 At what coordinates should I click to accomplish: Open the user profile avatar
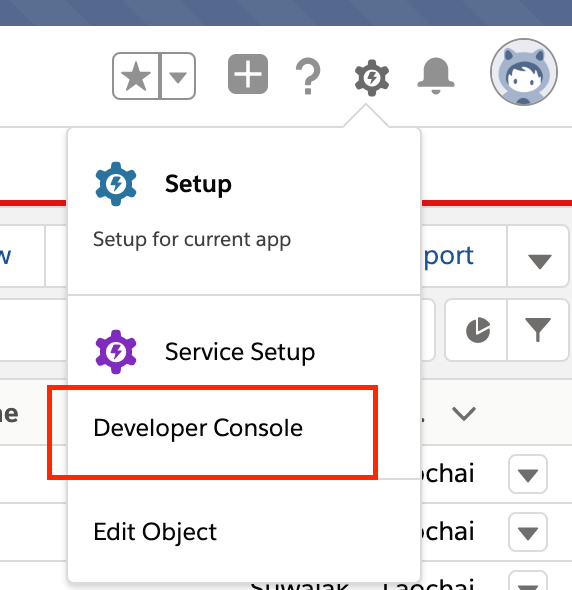524,72
